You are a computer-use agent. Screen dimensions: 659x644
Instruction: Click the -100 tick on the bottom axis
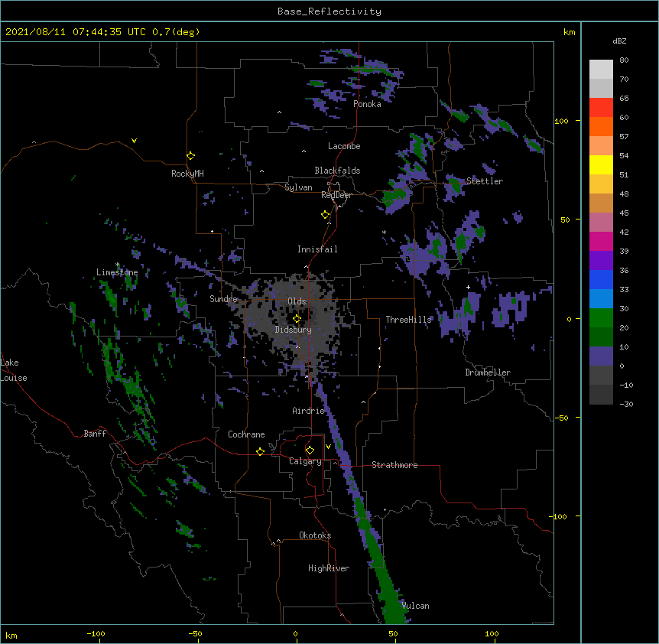pos(96,634)
